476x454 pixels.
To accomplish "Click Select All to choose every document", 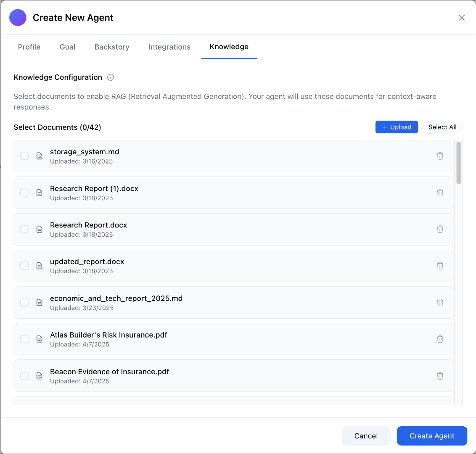I will pyautogui.click(x=442, y=127).
